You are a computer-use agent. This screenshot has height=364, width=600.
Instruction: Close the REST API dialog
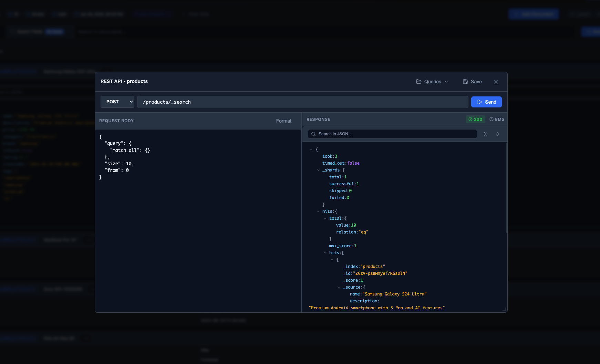[x=496, y=82]
